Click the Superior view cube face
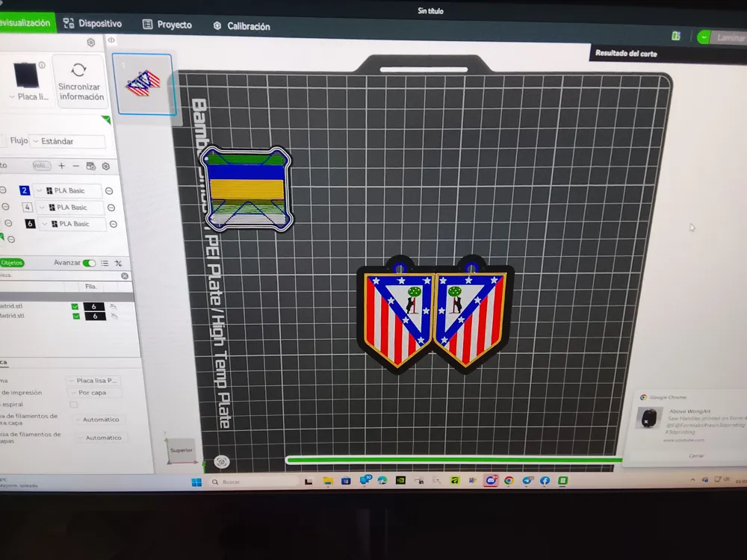The width and height of the screenshot is (747, 560). pos(182,450)
